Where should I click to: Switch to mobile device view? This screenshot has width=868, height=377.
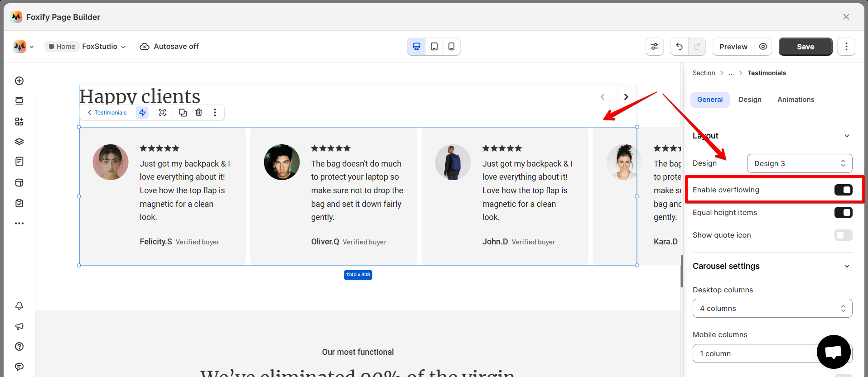tap(451, 47)
